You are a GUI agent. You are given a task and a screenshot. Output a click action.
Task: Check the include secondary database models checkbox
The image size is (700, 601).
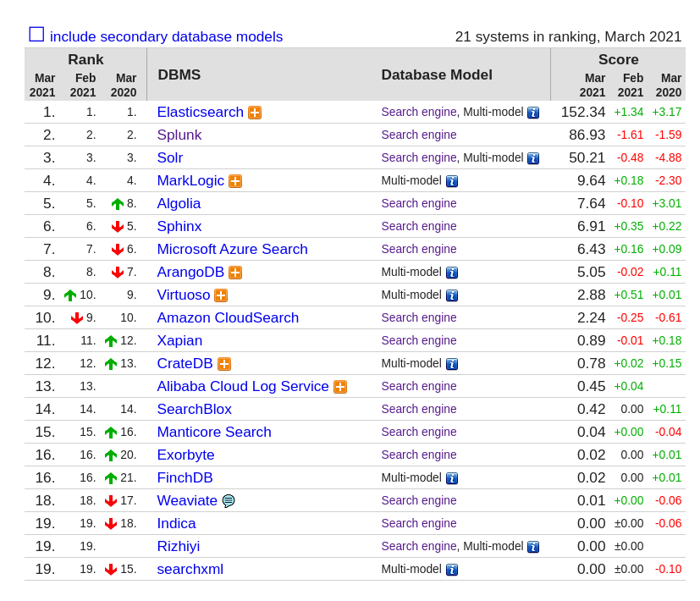tap(36, 35)
